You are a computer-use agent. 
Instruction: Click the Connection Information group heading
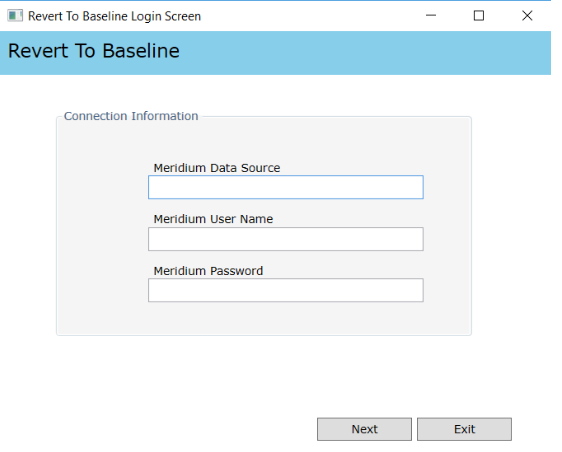[131, 116]
